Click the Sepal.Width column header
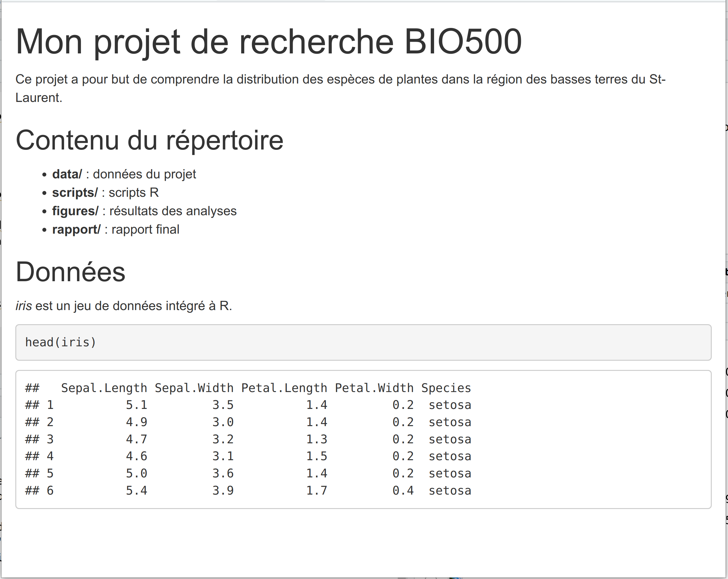 pos(194,388)
